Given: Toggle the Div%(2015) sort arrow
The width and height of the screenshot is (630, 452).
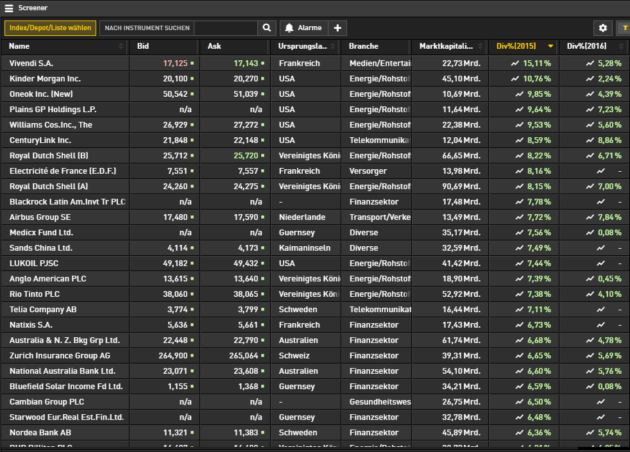Looking at the screenshot, I should tap(550, 46).
